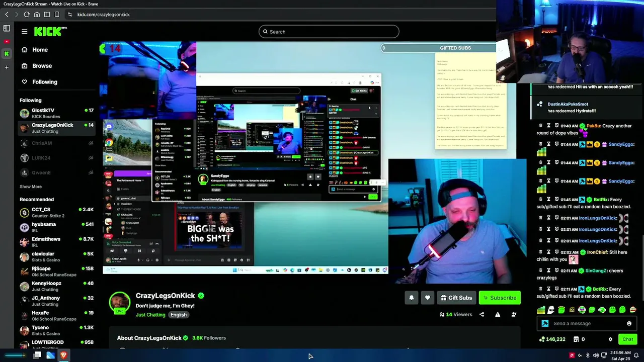644x362 pixels.
Task: Open the chat shop icon
Action: [576, 339]
